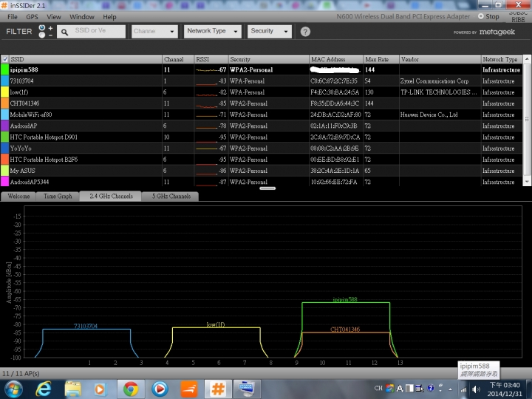The image size is (532, 399).
Task: Open the File menu
Action: (13, 16)
